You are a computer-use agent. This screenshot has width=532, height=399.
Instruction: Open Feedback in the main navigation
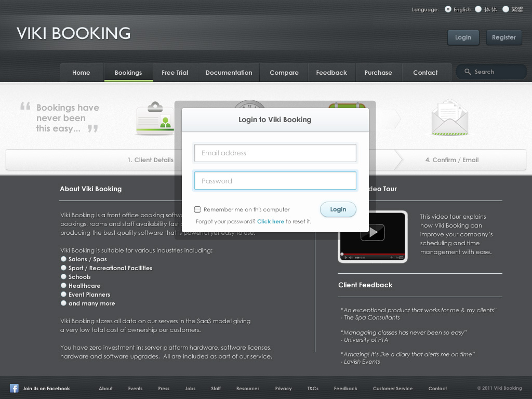[331, 73]
